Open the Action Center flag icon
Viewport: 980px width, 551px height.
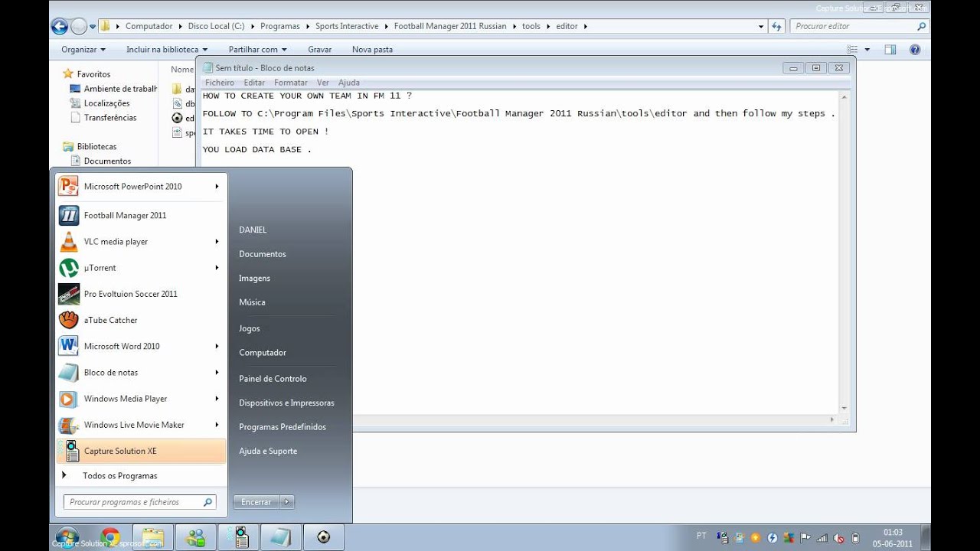coord(805,538)
